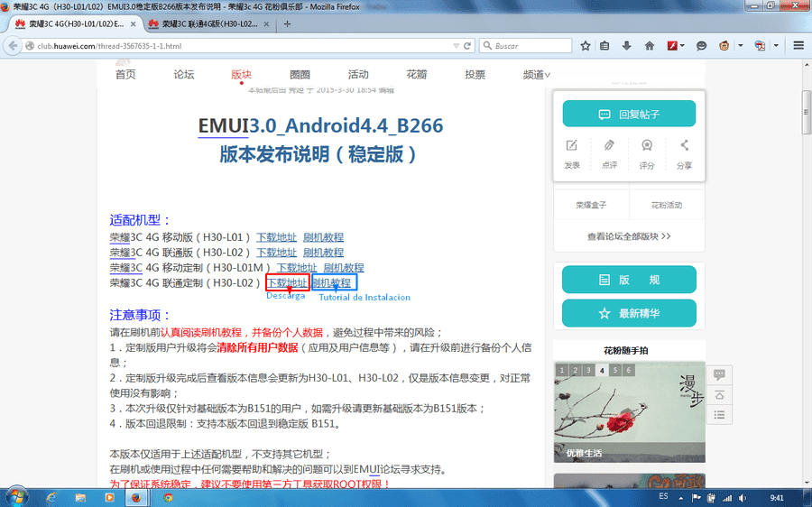Viewport: 812px width, 507px height.
Task: Click the floating list side button
Action: point(719,415)
